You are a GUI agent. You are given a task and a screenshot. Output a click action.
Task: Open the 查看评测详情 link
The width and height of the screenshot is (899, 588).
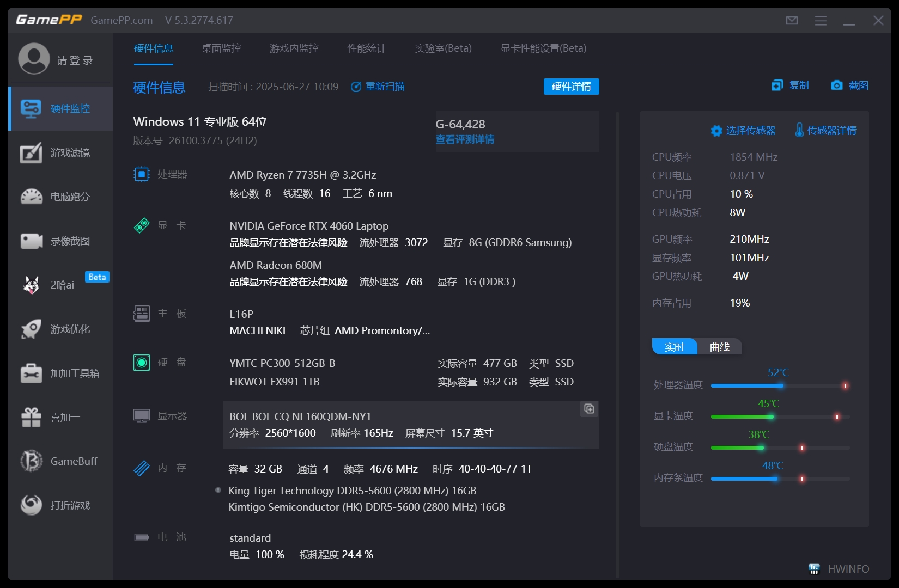click(x=465, y=139)
